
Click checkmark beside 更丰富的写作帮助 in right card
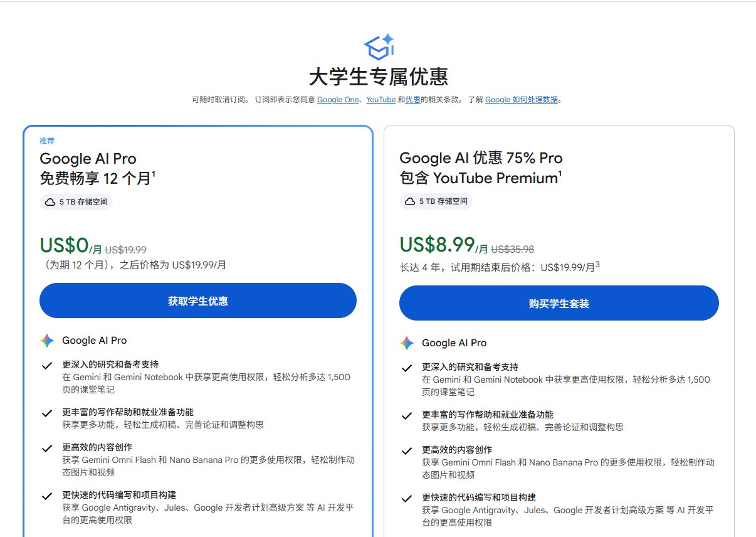click(x=406, y=415)
